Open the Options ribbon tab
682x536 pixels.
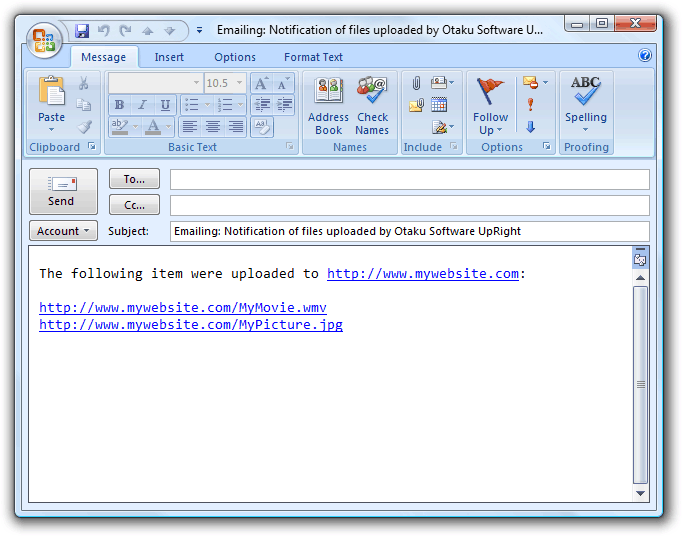point(235,57)
